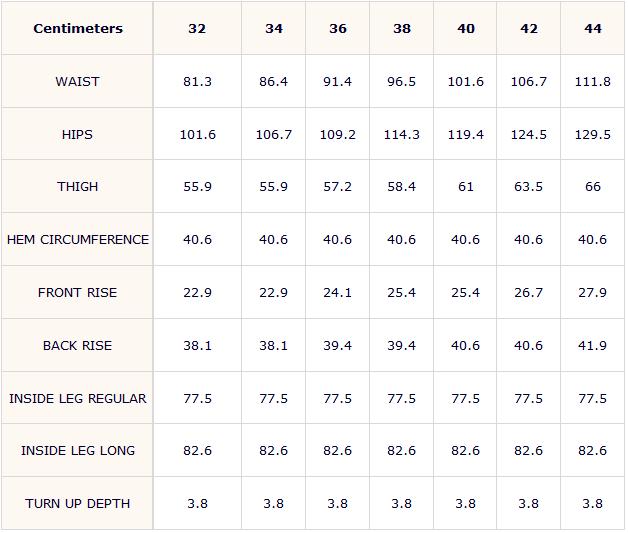The height and width of the screenshot is (533, 628).
Task: Click the INSIDE LEG REGULAR label
Action: [x=78, y=398]
